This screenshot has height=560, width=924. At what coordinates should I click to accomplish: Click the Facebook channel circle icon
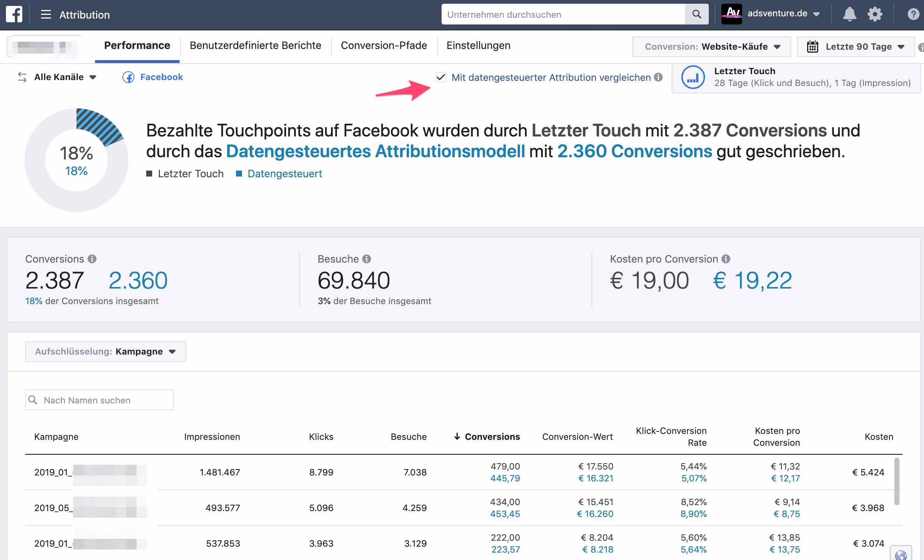click(128, 77)
